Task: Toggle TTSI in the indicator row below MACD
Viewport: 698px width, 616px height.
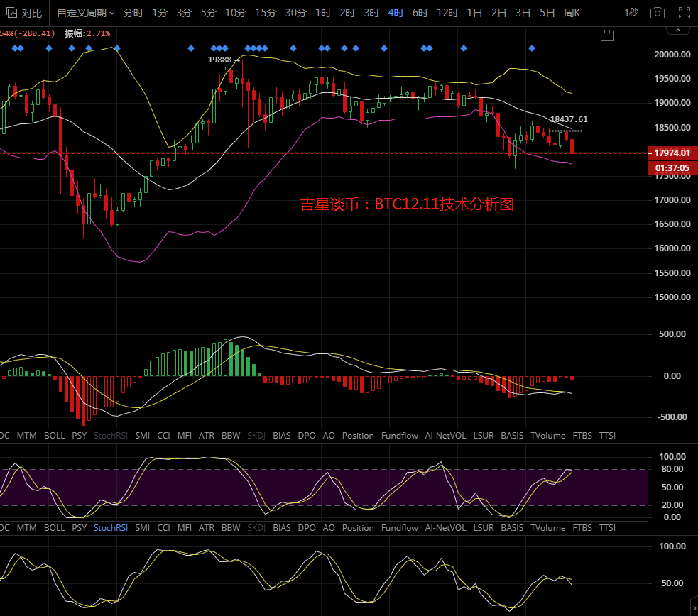Action: pos(607,436)
